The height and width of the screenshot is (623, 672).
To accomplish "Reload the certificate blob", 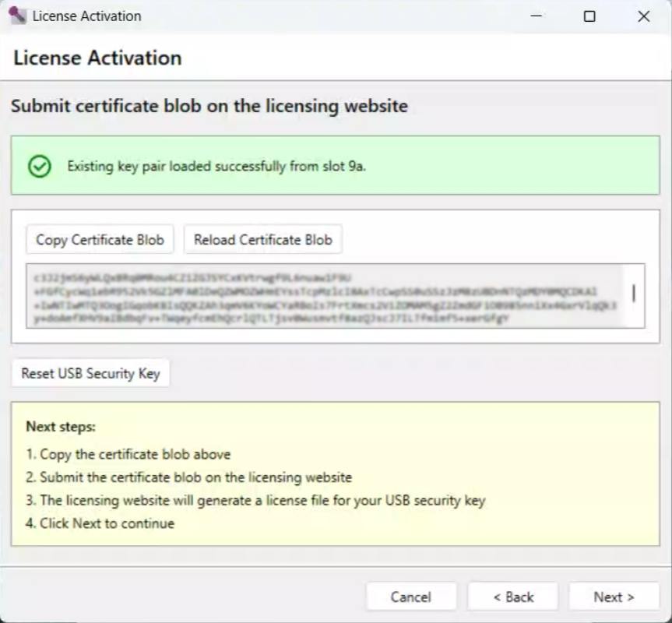I will point(262,240).
